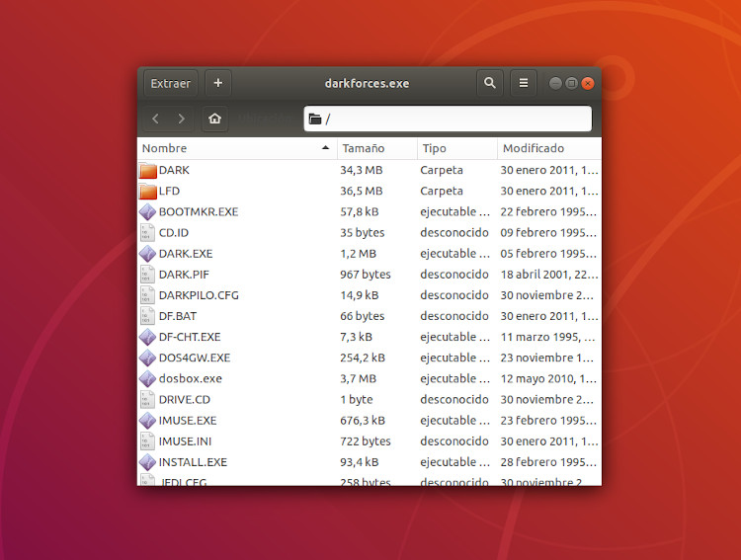Click the location path field
This screenshot has width=741, height=560.
click(x=448, y=119)
